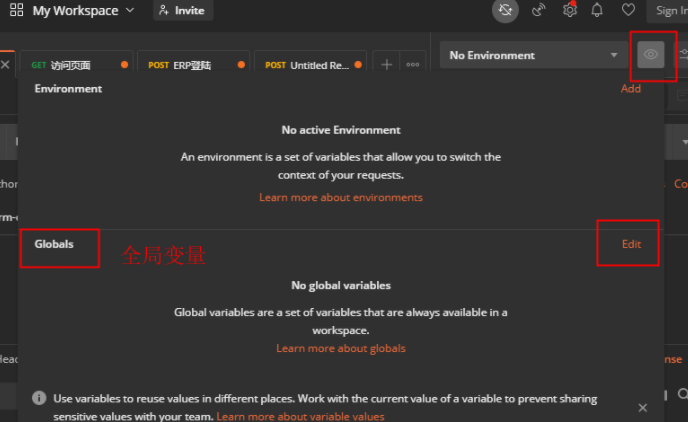Switch to the GET 访问页面 tab

click(75, 65)
